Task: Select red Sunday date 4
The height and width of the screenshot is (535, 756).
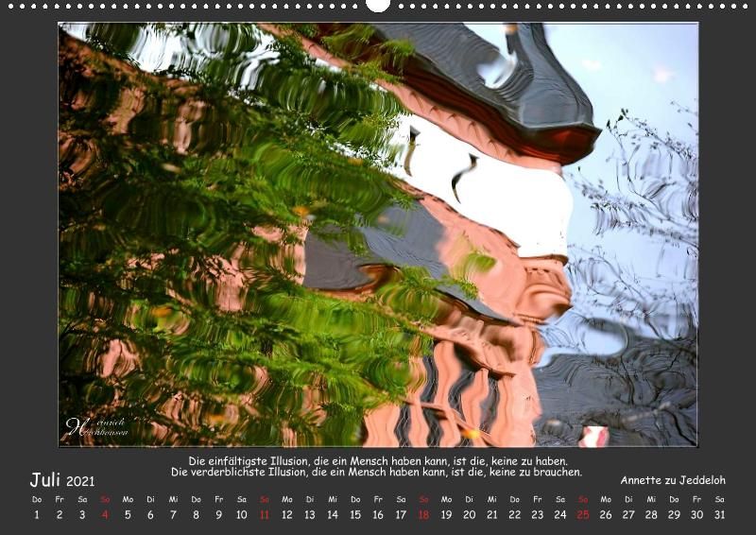Action: pos(105,515)
